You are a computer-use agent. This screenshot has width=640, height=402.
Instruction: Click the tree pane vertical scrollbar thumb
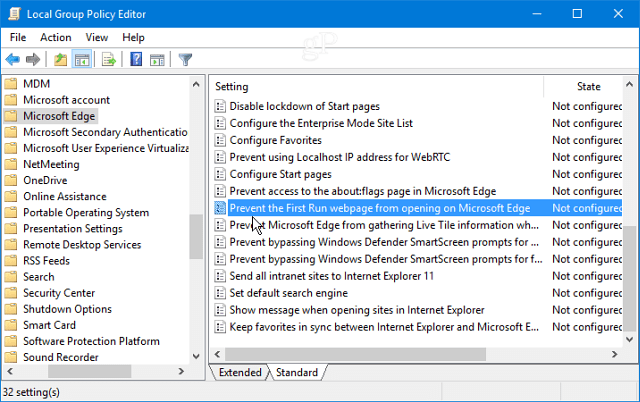tap(196, 237)
